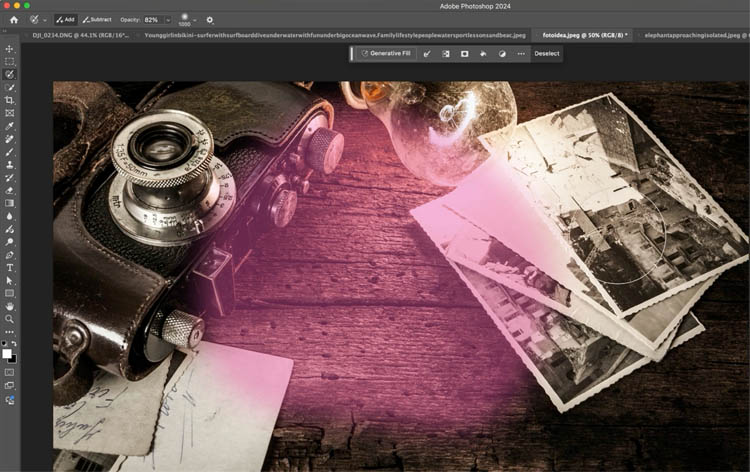This screenshot has width=750, height=472.
Task: Select the Gradient tool
Action: (9, 203)
